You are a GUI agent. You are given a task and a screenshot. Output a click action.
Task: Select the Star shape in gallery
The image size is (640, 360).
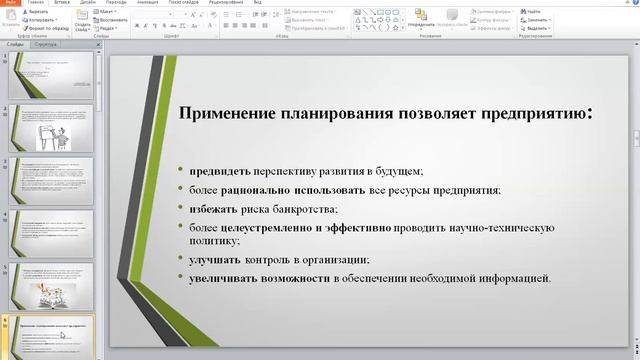click(396, 28)
